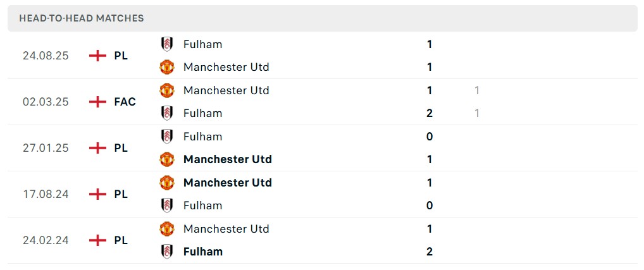Select bold Fulham name in 24.02.24 match
Screen dimensions: 644x270
(202, 252)
